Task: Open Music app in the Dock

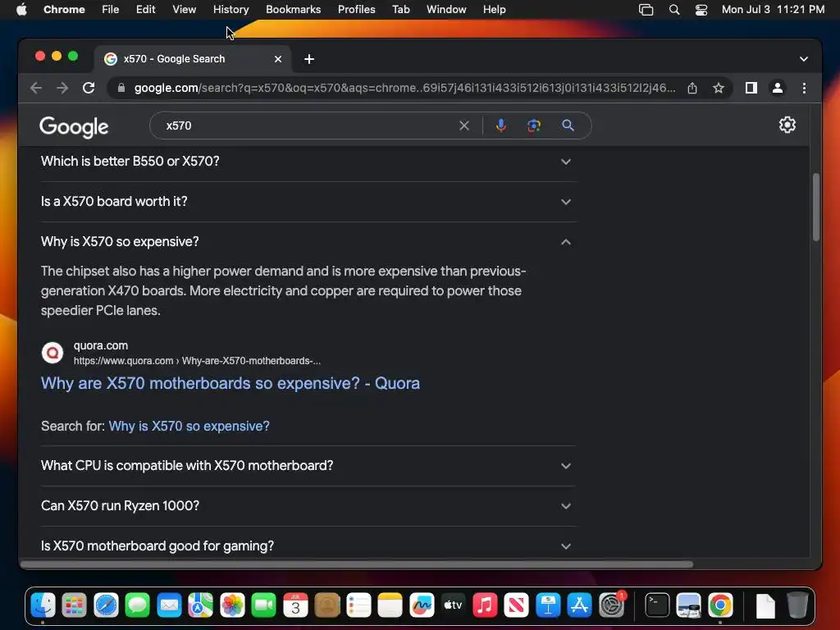Action: [485, 605]
